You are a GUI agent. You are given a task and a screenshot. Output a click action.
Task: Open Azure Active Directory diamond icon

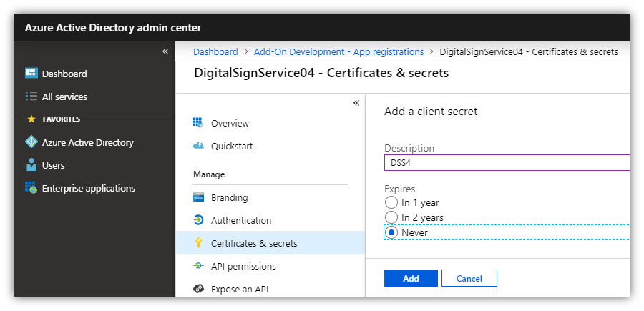(31, 142)
